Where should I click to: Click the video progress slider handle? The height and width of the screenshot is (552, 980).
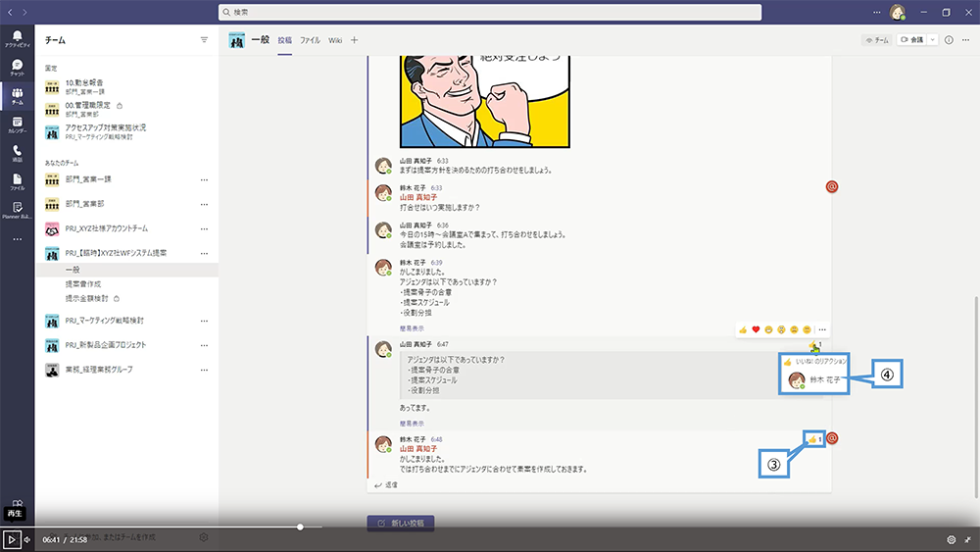pyautogui.click(x=300, y=527)
